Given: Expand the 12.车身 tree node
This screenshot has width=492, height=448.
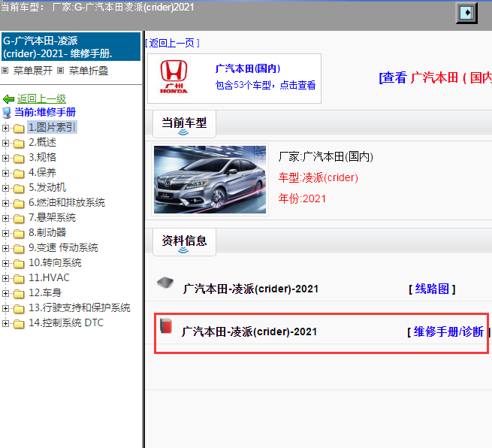Looking at the screenshot, I should click(x=5, y=294).
